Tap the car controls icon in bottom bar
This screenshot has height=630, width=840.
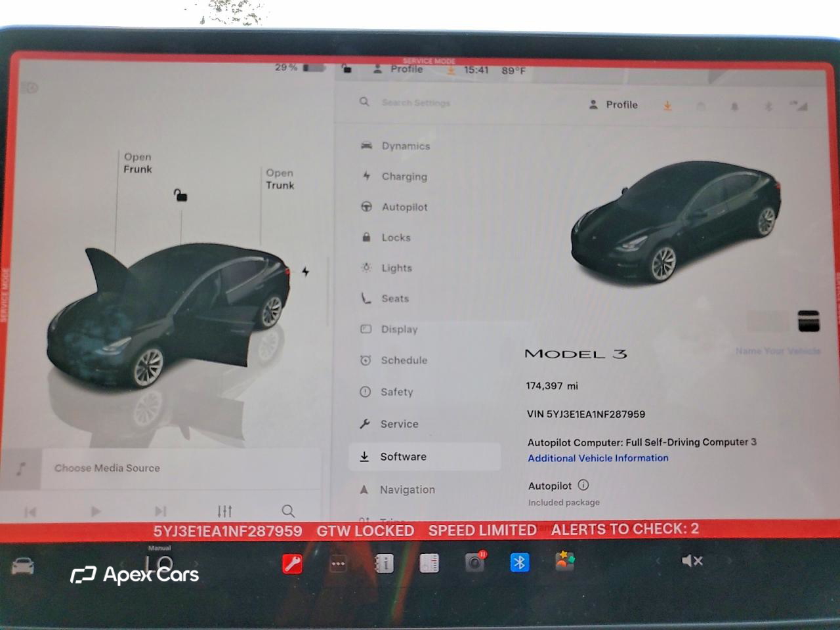point(22,566)
